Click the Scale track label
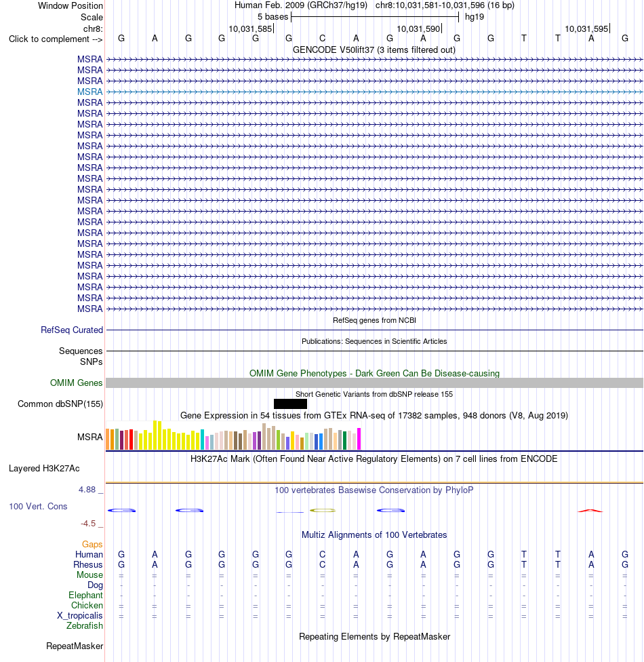 92,18
